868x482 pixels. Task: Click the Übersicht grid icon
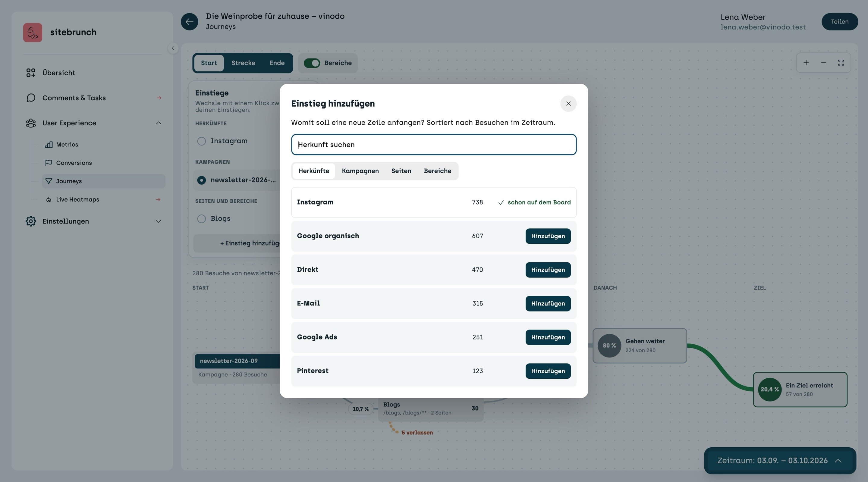(31, 73)
